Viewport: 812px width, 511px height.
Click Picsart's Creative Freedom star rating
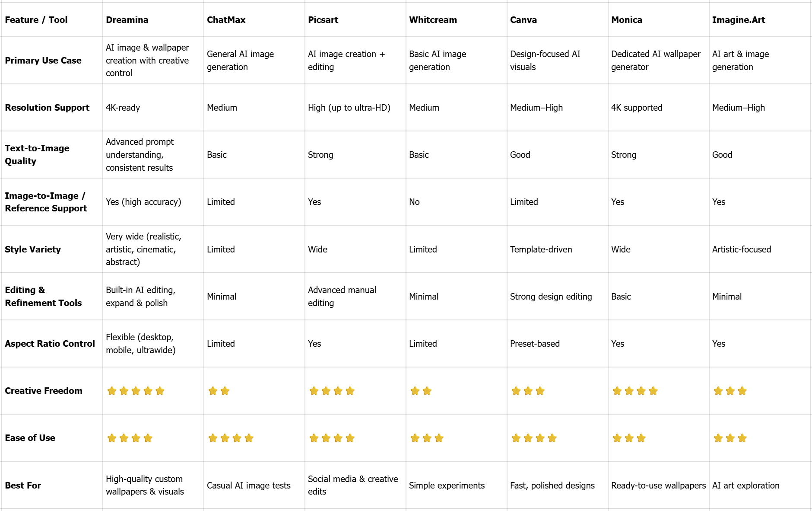(x=332, y=391)
